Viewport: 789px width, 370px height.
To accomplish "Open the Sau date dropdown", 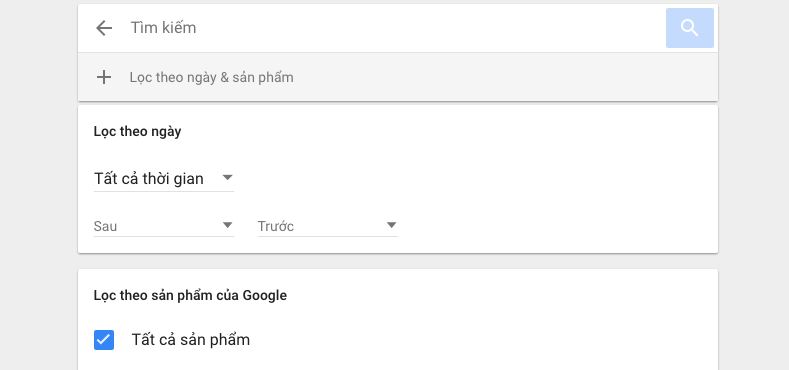I will [x=164, y=226].
